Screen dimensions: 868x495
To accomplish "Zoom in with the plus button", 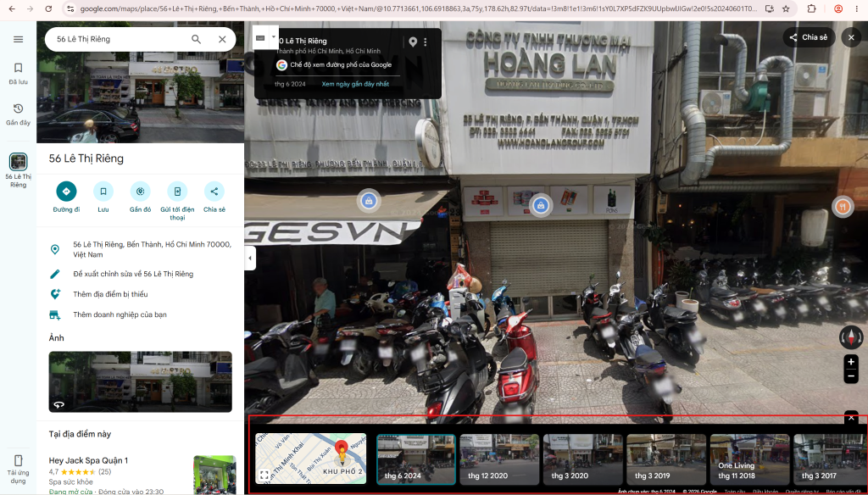I will click(851, 362).
